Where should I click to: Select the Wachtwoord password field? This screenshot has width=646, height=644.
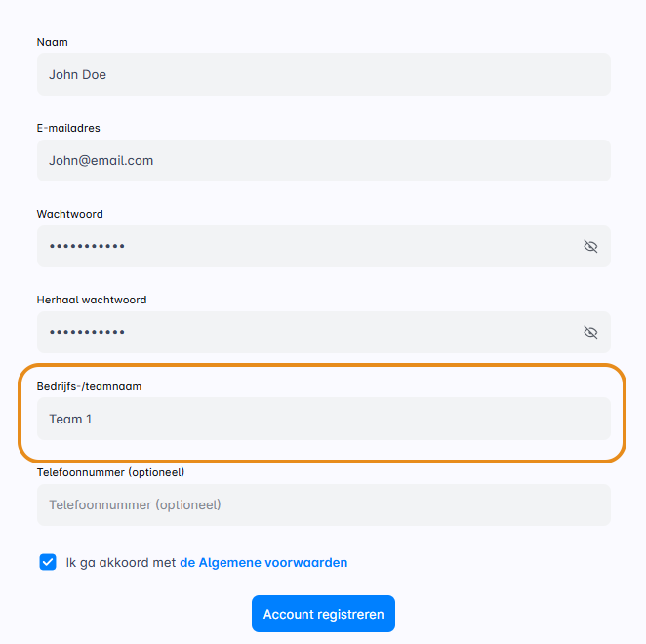point(303,246)
